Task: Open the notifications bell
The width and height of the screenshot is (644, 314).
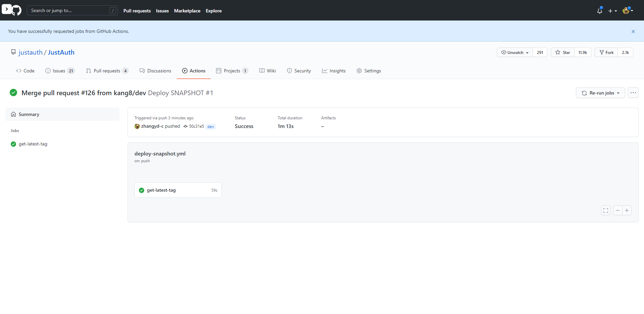Action: [600, 11]
